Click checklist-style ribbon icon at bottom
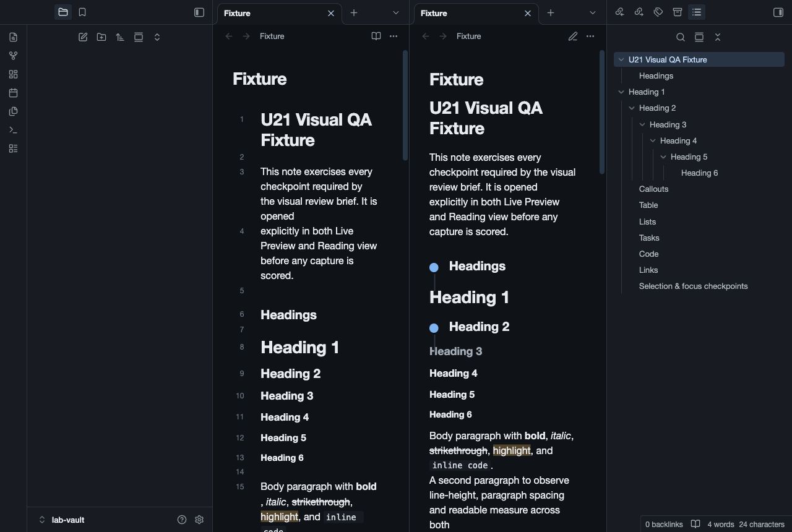 click(x=14, y=148)
